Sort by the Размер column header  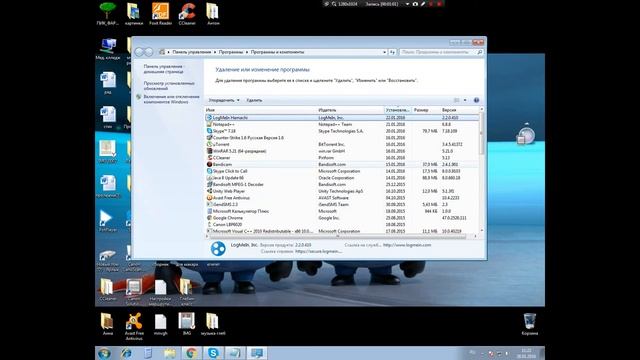(x=426, y=110)
